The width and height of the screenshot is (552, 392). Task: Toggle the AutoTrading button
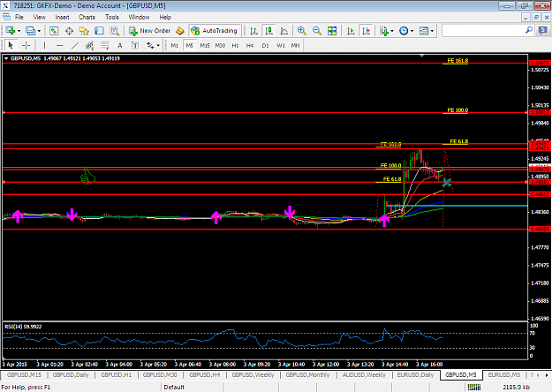(x=215, y=31)
